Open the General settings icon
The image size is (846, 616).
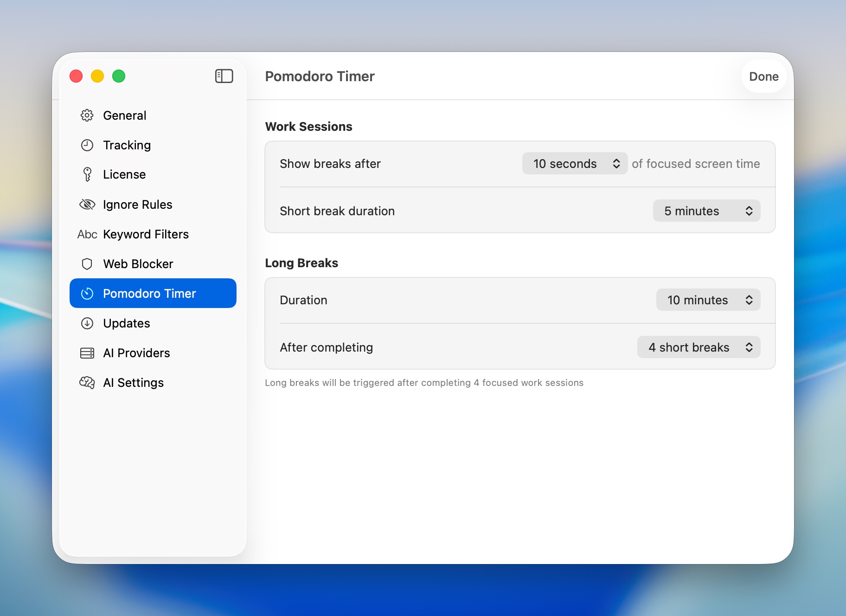(87, 115)
